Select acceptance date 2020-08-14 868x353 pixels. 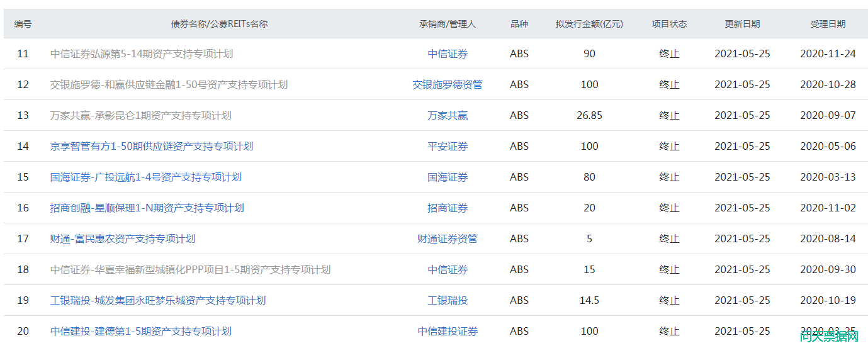tap(828, 239)
